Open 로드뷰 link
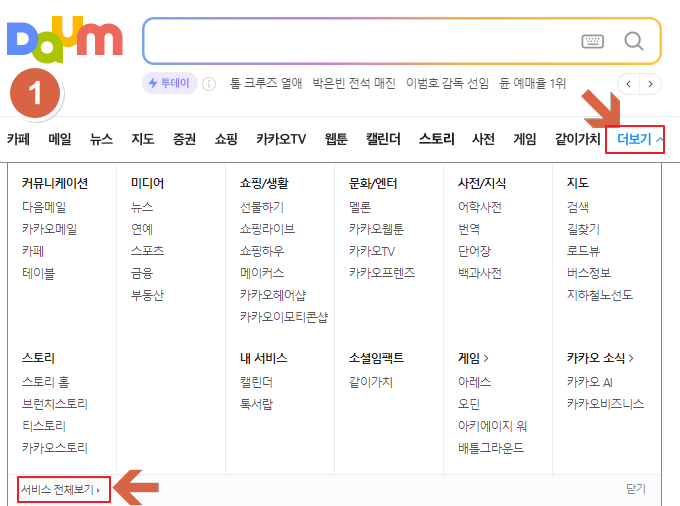 point(583,251)
